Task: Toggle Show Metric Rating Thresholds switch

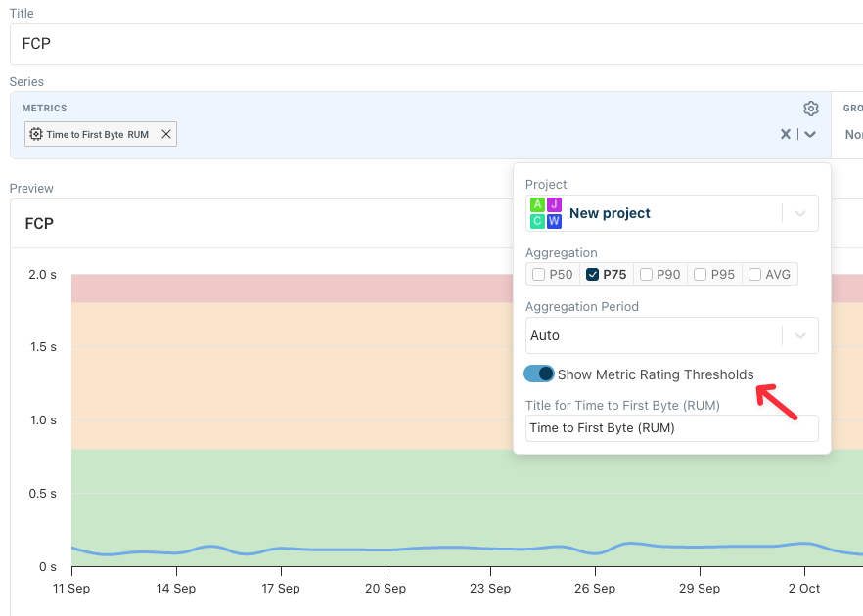Action: pos(539,374)
